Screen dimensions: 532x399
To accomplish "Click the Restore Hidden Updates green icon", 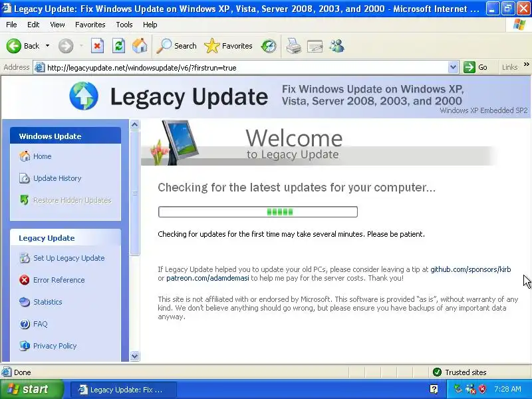I will pyautogui.click(x=25, y=200).
